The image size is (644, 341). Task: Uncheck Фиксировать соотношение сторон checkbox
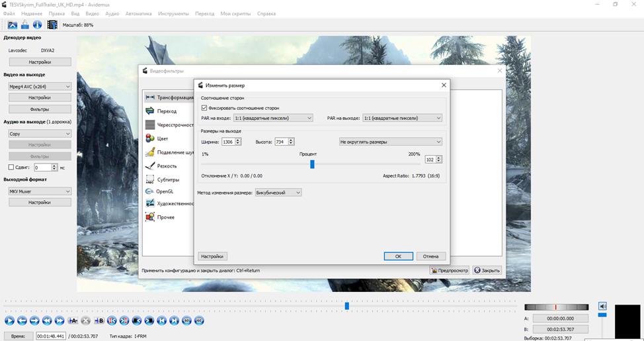point(204,108)
